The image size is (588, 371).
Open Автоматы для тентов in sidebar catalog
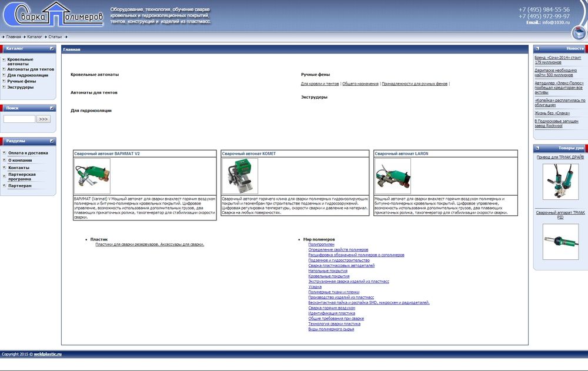(31, 69)
